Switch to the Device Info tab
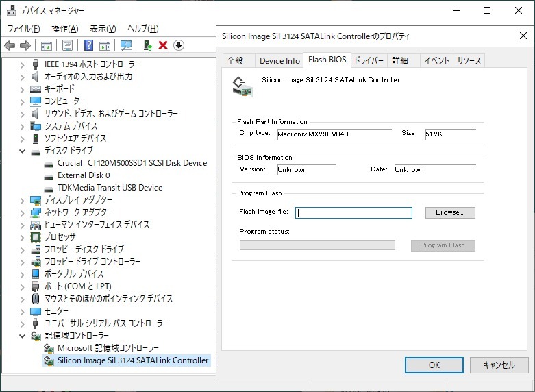Viewport: 535px width, 392px height. (x=279, y=61)
